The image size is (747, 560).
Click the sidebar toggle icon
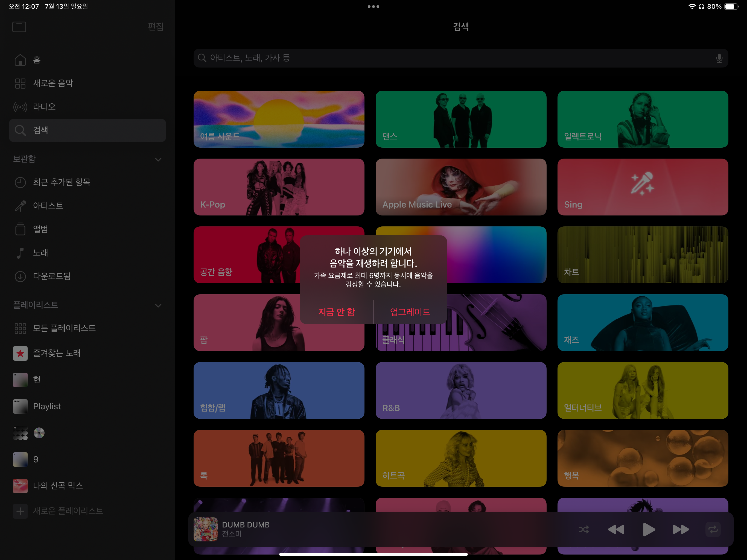[x=19, y=27]
